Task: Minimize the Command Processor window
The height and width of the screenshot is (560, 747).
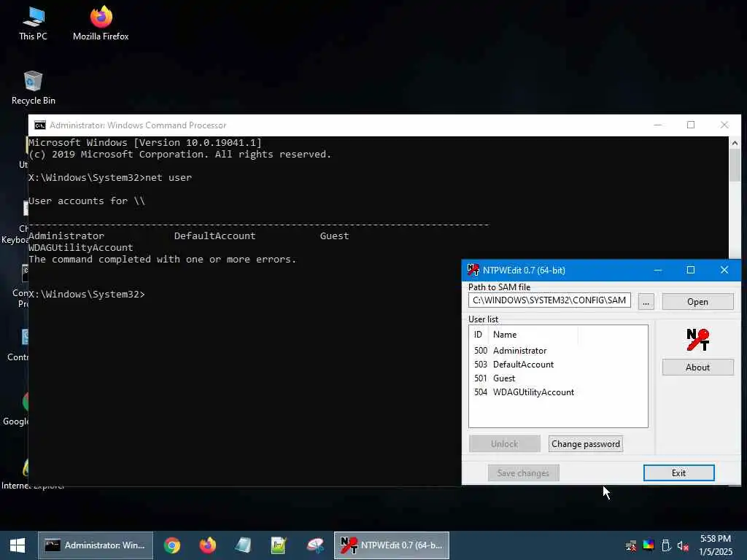Action: 658,125
